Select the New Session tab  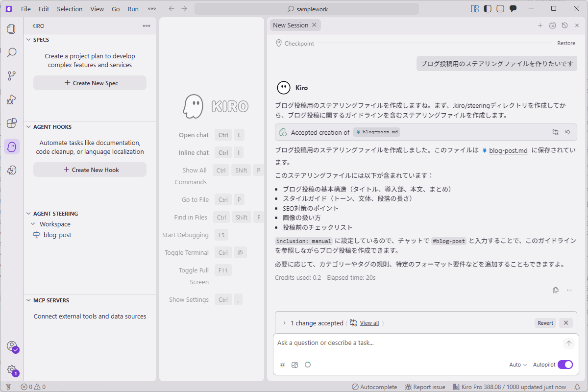[292, 24]
